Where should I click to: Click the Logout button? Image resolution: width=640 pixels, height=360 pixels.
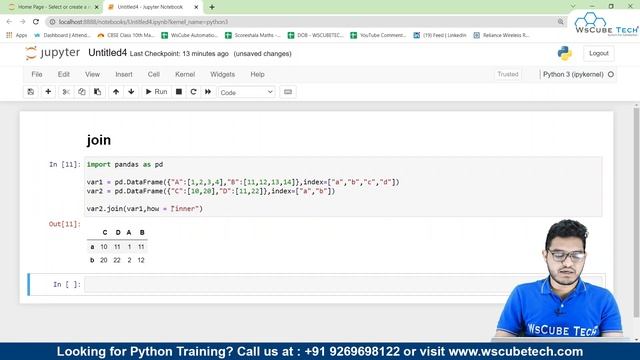pyautogui.click(x=598, y=53)
